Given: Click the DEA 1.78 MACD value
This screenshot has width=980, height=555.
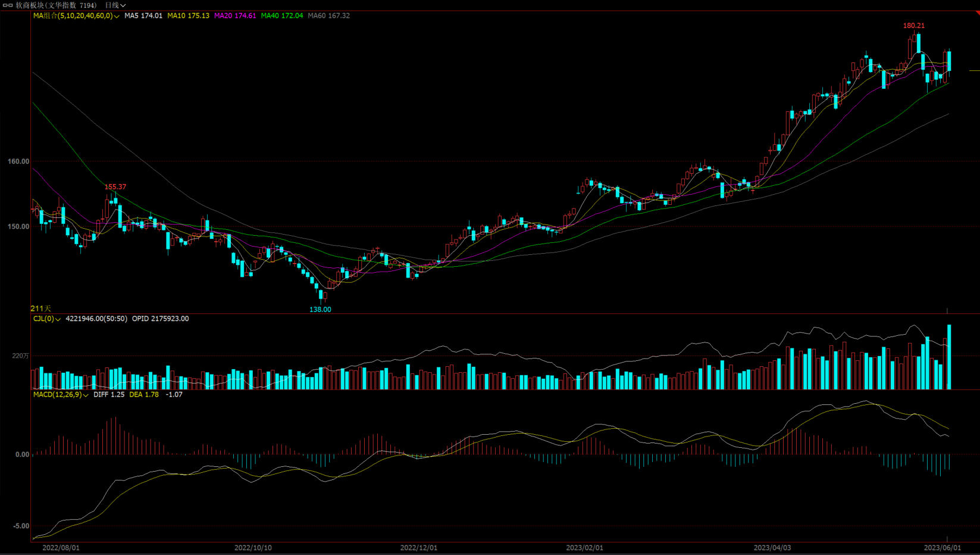Looking at the screenshot, I should [x=144, y=394].
